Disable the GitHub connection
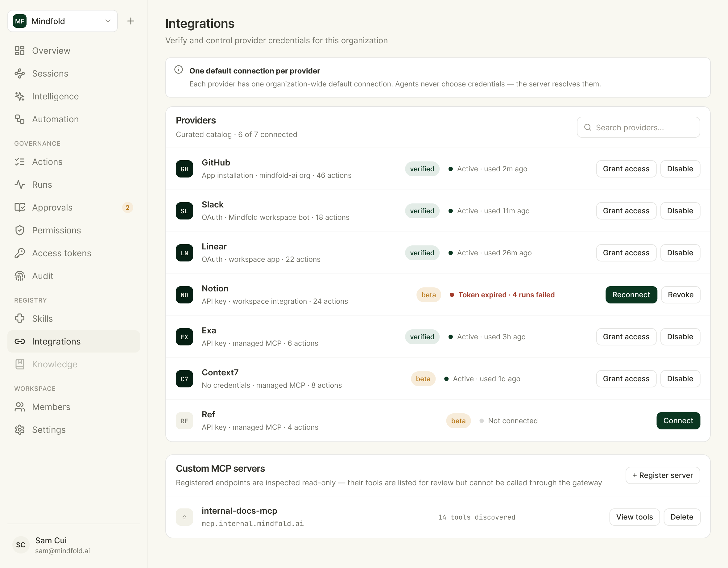Image resolution: width=728 pixels, height=568 pixels. click(680, 169)
